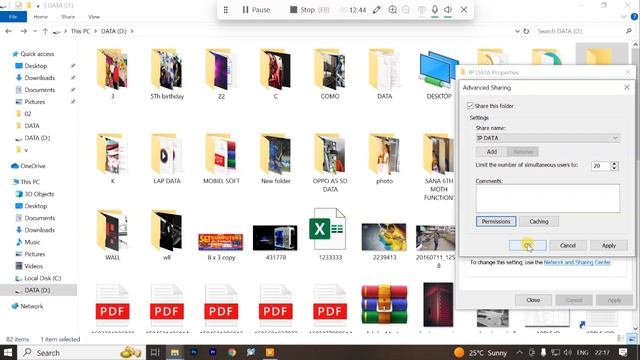Uncheck Share this folder checkbox
This screenshot has height=360, width=640.
pyautogui.click(x=470, y=106)
